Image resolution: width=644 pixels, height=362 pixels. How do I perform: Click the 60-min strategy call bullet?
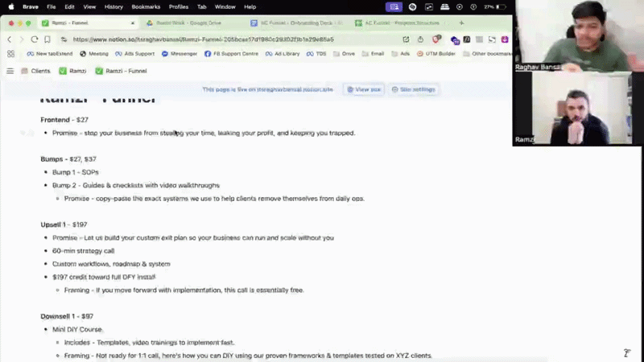[84, 251]
